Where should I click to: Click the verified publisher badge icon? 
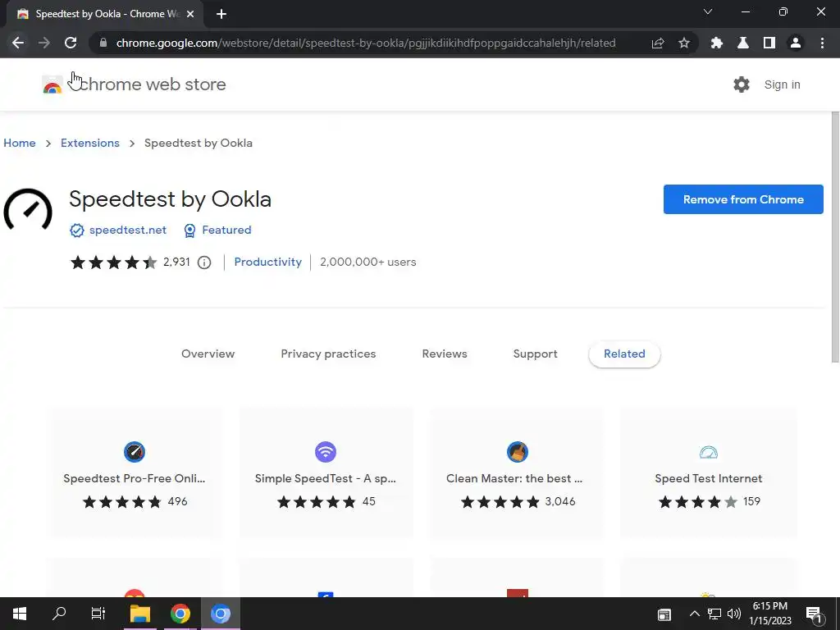[77, 231]
